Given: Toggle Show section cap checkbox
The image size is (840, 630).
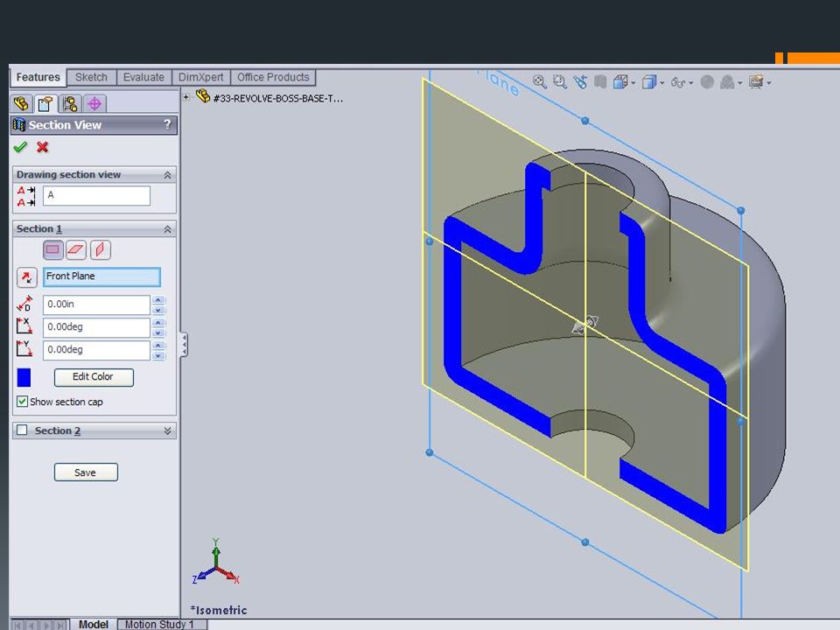Looking at the screenshot, I should (22, 402).
